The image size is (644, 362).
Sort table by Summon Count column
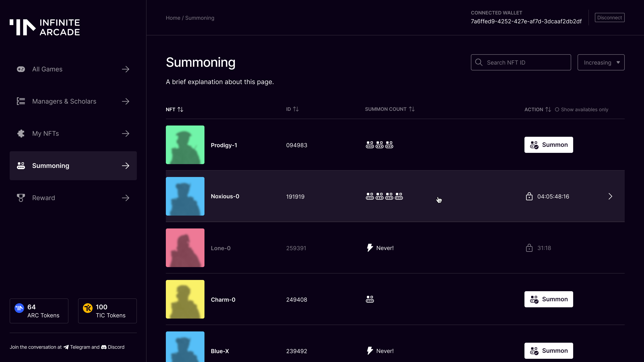412,109
